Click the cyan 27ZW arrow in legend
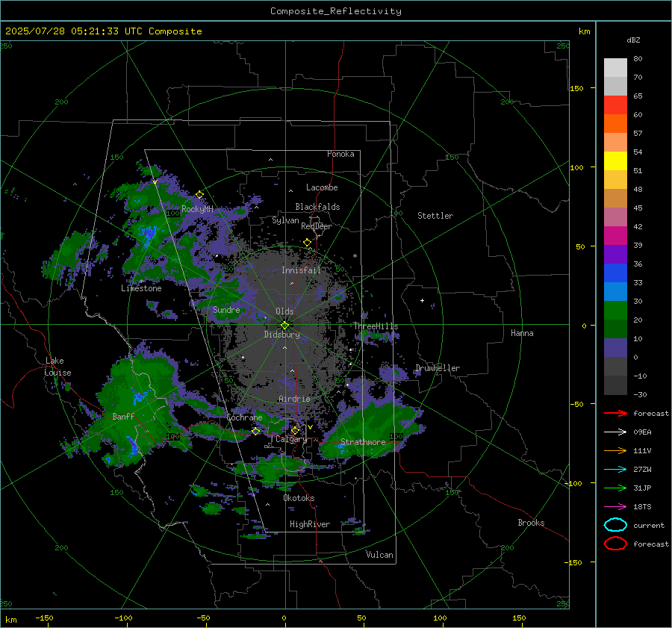 point(615,470)
